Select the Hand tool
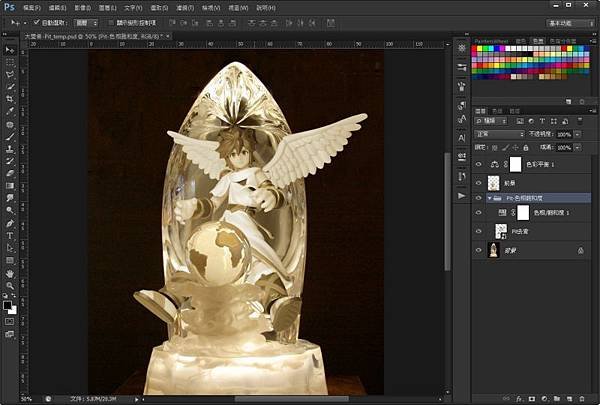The height and width of the screenshot is (405, 600). (x=10, y=273)
